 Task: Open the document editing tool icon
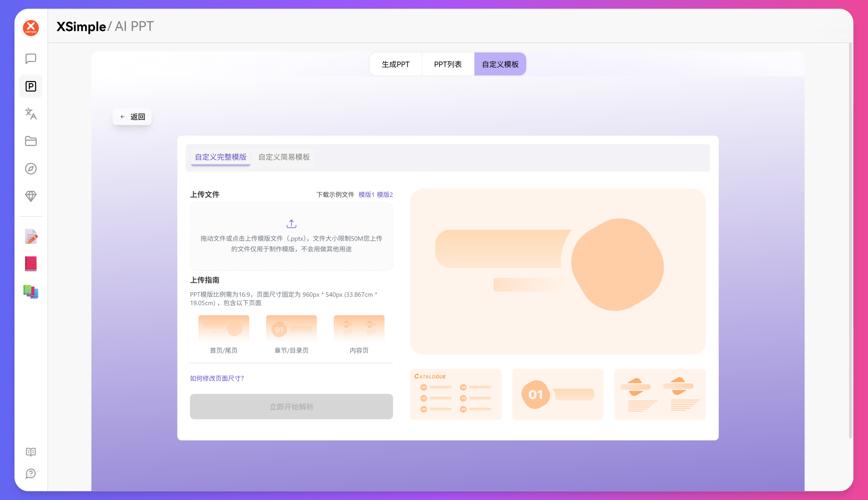point(30,236)
